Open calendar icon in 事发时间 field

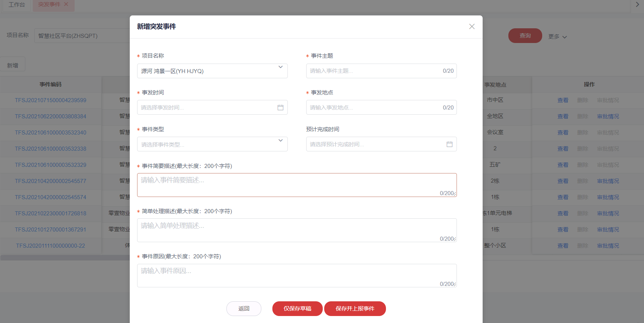click(x=280, y=108)
